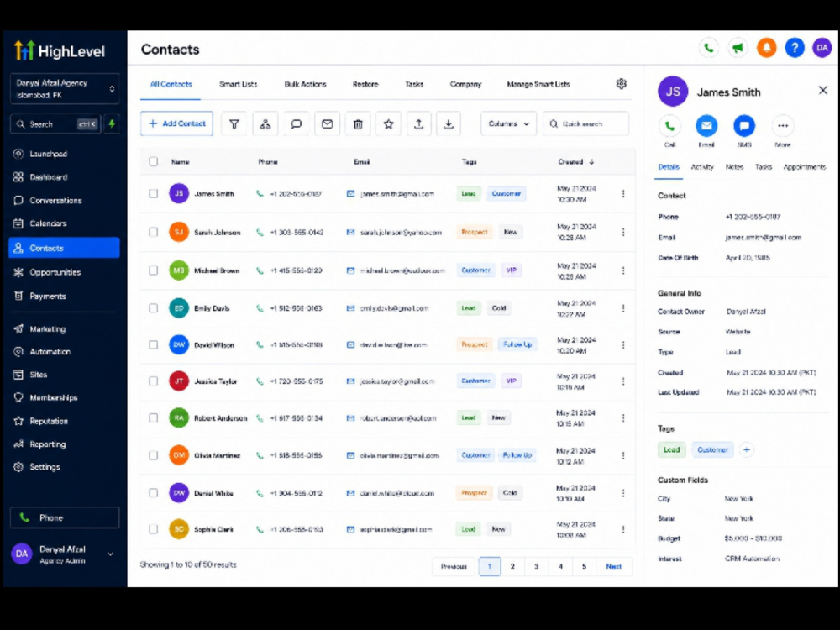Switch to the Notes tab in contact panel
This screenshot has height=630, width=840.
click(734, 166)
